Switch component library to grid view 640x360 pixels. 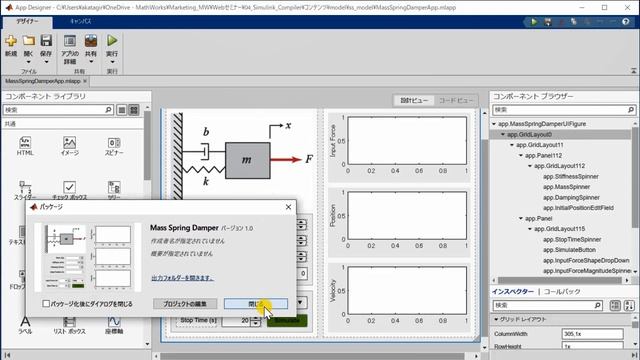134,110
